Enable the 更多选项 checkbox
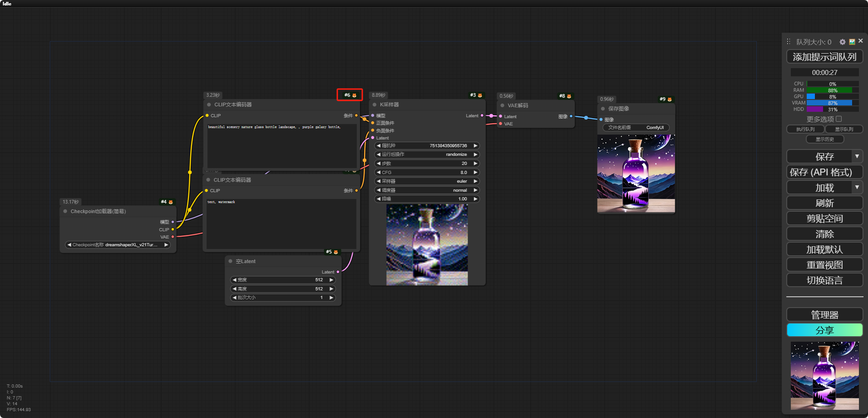This screenshot has width=868, height=418. 839,119
